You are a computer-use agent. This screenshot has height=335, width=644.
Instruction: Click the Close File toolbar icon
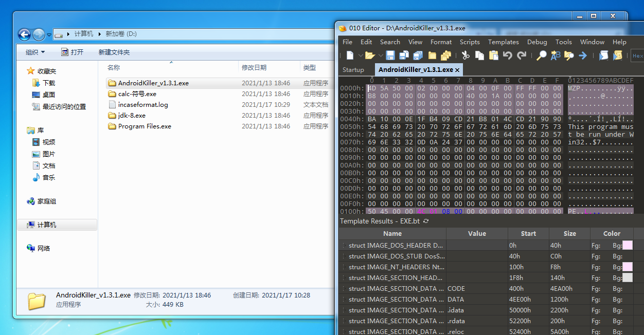[x=432, y=55]
